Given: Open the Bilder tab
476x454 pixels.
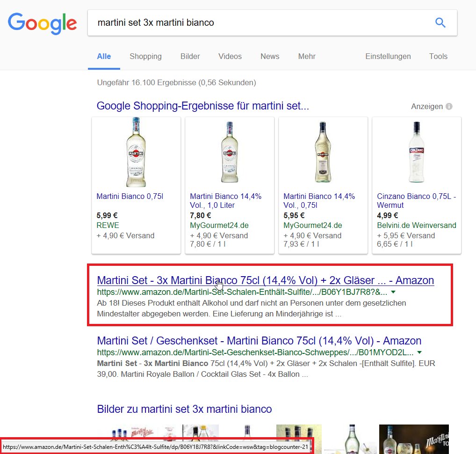Looking at the screenshot, I should tap(190, 57).
